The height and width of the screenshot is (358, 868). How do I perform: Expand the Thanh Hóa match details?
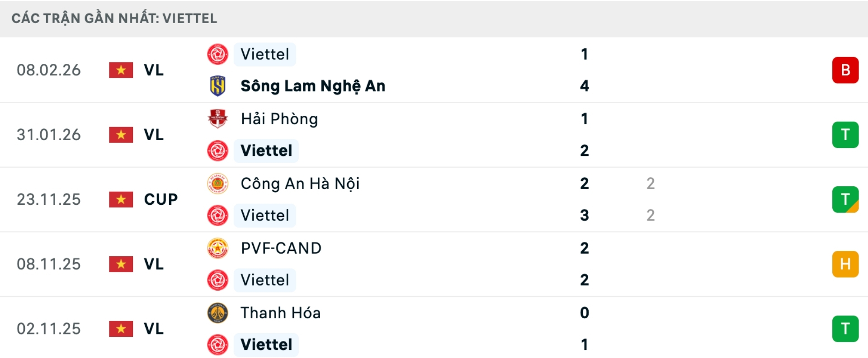pyautogui.click(x=434, y=329)
